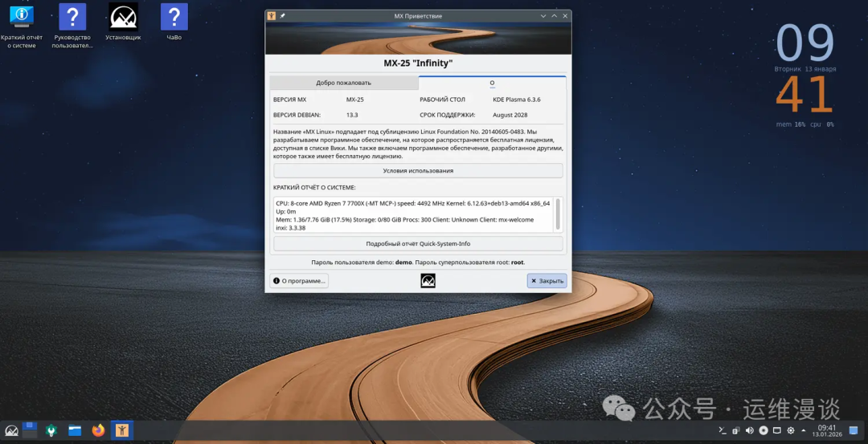Image resolution: width=868 pixels, height=444 pixels.
Task: Click the system report scrollbar
Action: (x=558, y=214)
